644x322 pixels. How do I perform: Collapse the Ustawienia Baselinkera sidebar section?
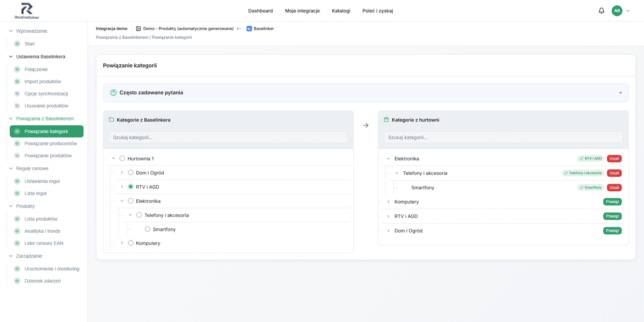[11, 57]
